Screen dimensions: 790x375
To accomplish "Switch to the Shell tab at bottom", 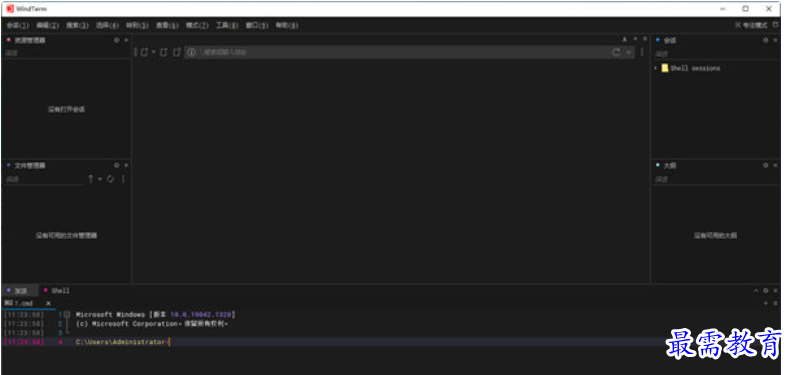I will (56, 291).
